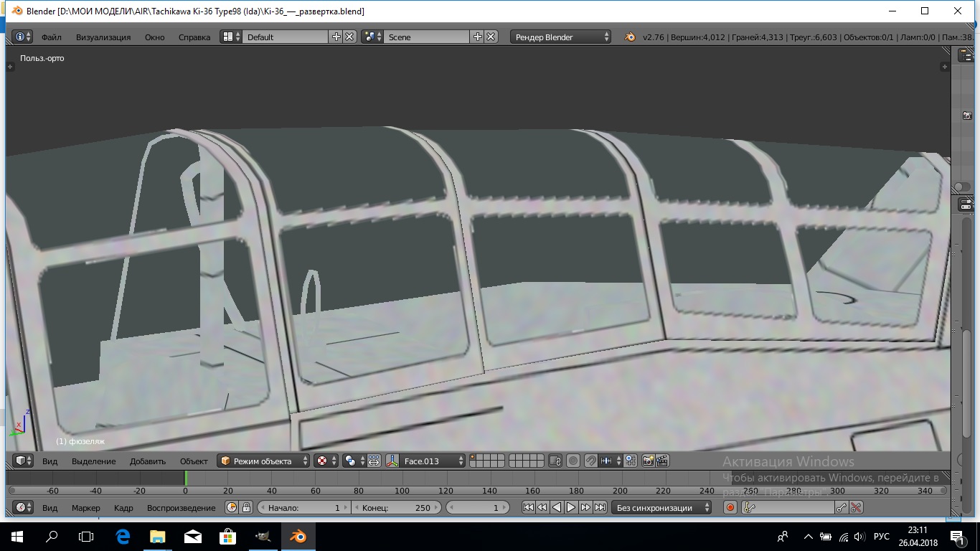
Task: Open Blender from the Windows taskbar
Action: [x=297, y=536]
